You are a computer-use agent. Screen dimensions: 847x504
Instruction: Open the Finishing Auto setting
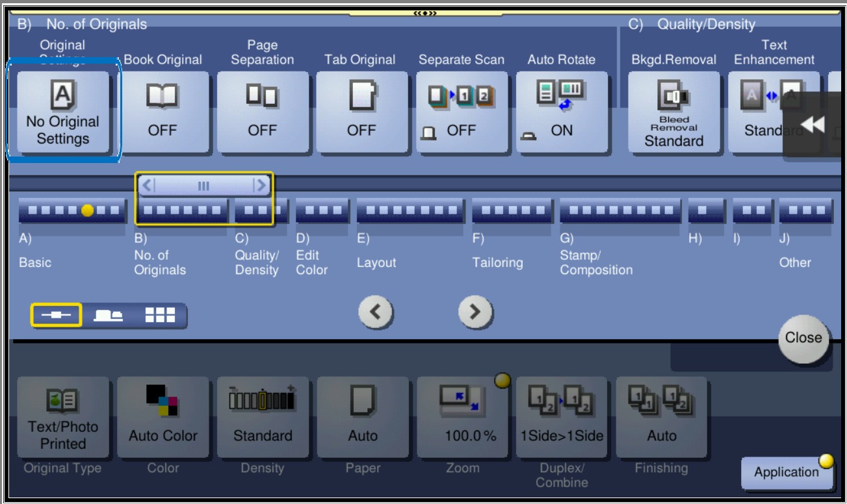(x=662, y=418)
